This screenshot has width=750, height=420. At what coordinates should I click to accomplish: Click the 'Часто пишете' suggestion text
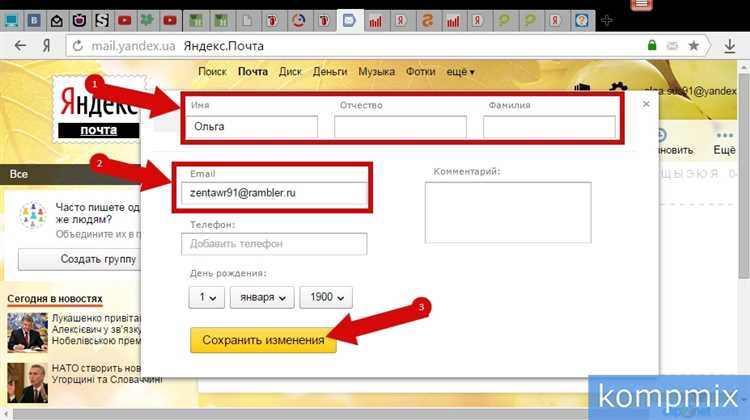pos(98,213)
